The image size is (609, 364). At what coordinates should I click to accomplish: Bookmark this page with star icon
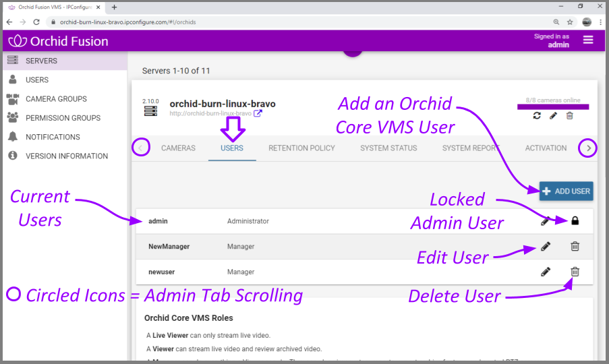[570, 22]
